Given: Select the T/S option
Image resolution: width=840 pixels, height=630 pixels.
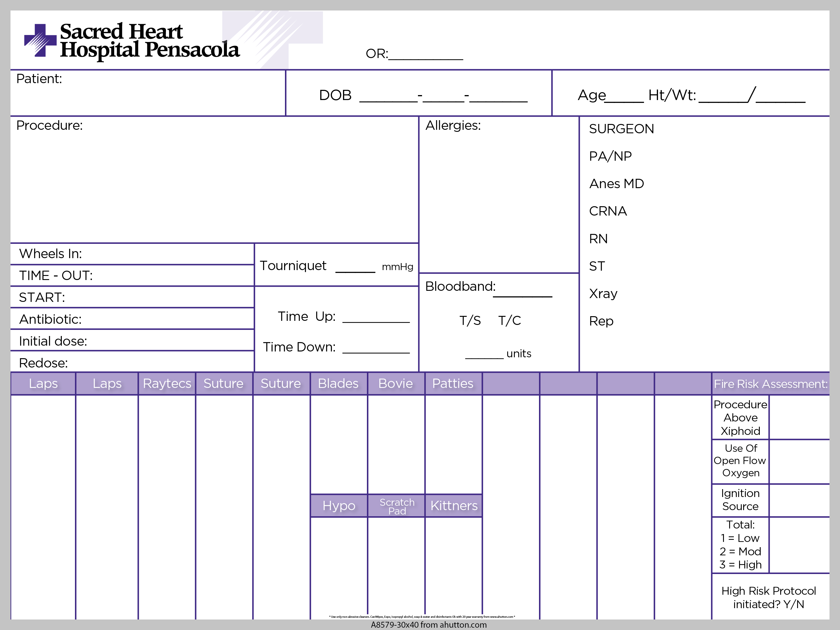Looking at the screenshot, I should pyautogui.click(x=470, y=321).
